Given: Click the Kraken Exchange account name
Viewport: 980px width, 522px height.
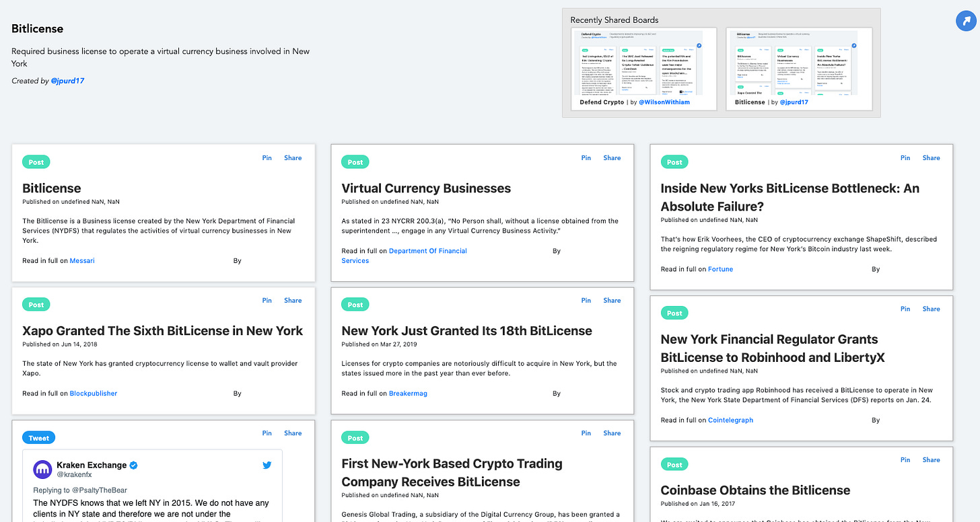Looking at the screenshot, I should 92,465.
